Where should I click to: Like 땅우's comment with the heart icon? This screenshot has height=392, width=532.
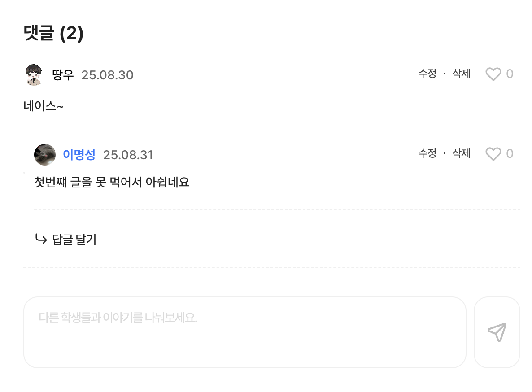[x=493, y=74]
